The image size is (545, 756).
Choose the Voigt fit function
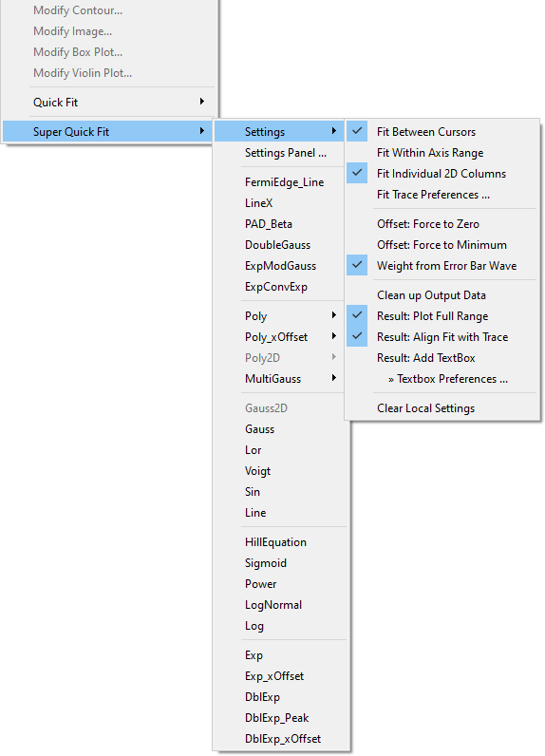[x=279, y=470]
